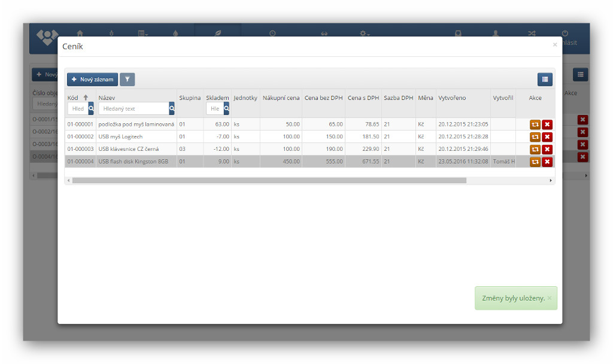The width and height of the screenshot is (613, 364).
Task: Click the orange action icon for 01-000001
Action: click(535, 125)
